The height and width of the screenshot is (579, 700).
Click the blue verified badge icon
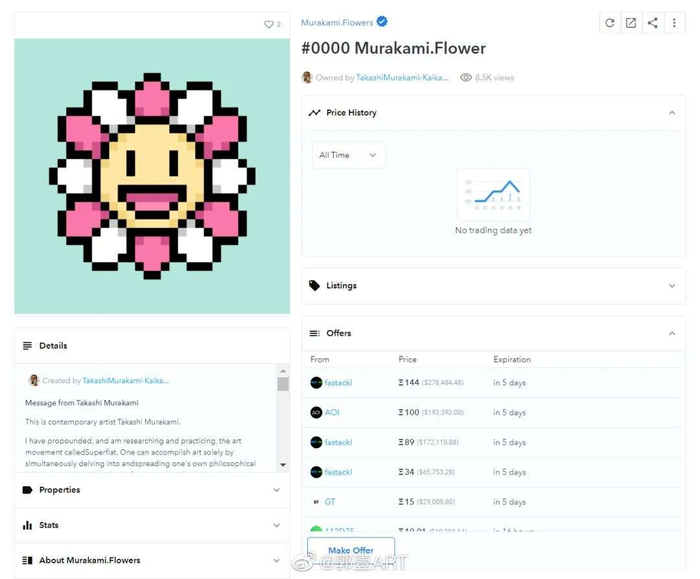[x=382, y=21]
